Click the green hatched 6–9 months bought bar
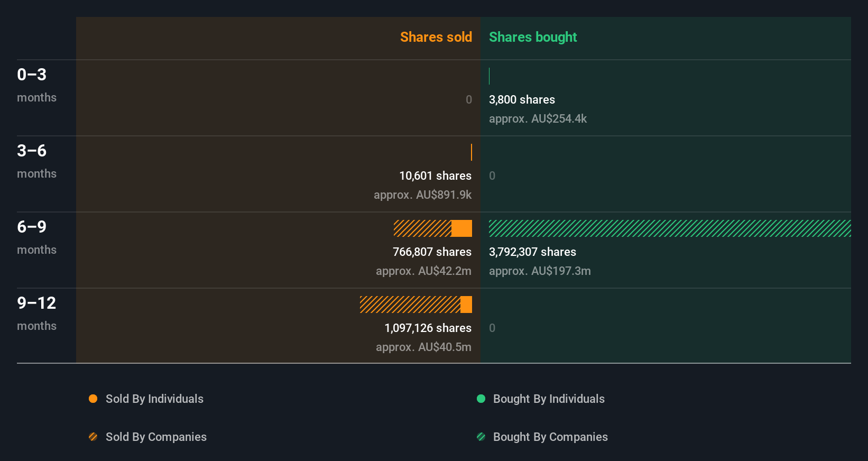Screen dimensions: 868x461 click(x=670, y=228)
